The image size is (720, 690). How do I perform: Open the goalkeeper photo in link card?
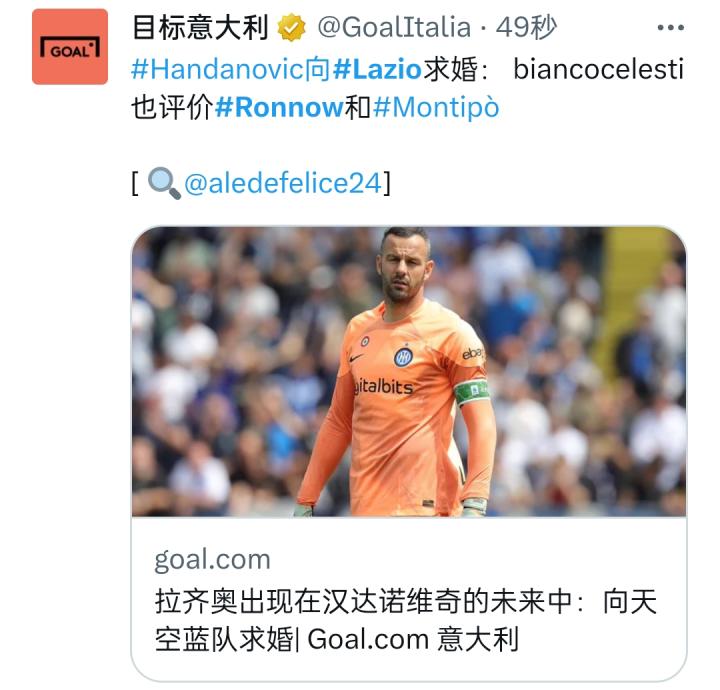pyautogui.click(x=409, y=371)
